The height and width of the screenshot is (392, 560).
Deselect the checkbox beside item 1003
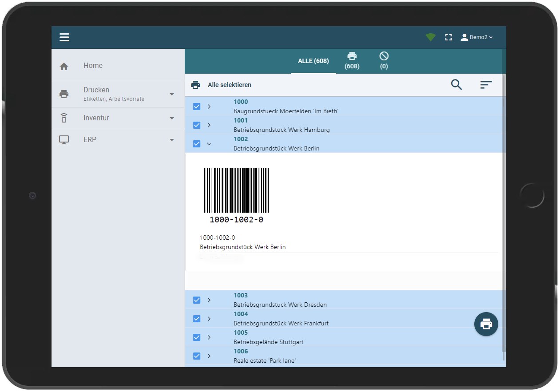pos(197,300)
